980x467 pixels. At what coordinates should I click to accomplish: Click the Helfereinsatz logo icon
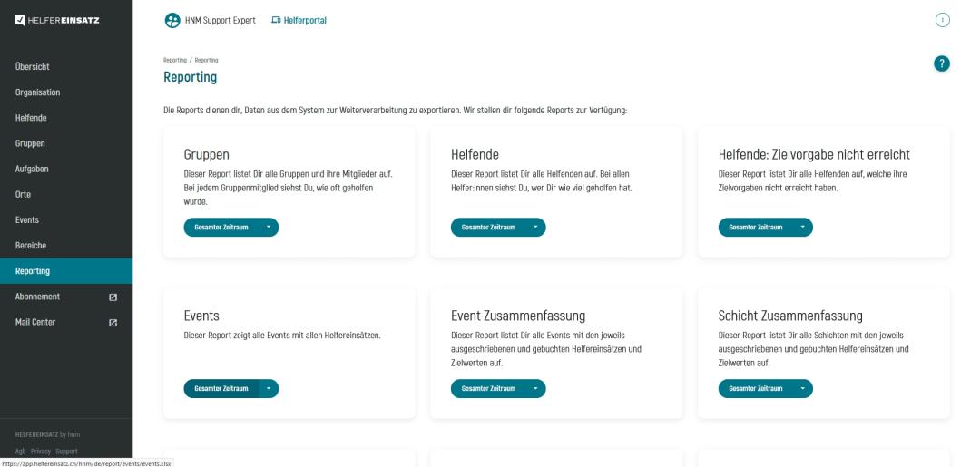[20, 20]
